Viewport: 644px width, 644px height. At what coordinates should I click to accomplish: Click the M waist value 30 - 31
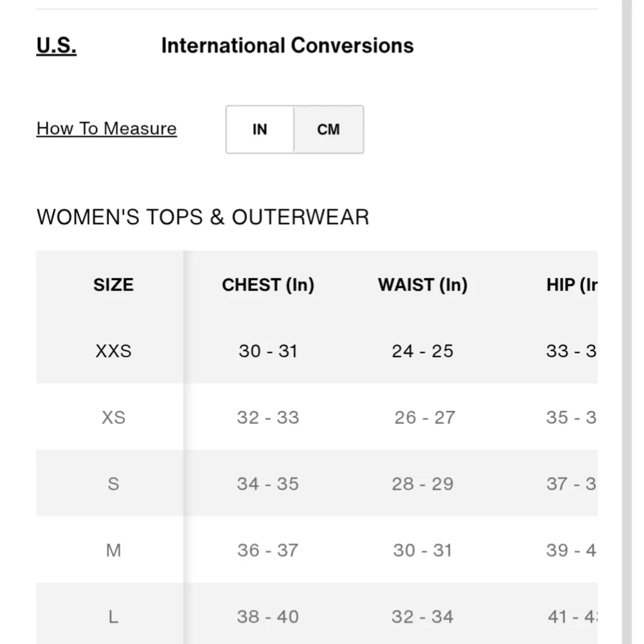[422, 551]
